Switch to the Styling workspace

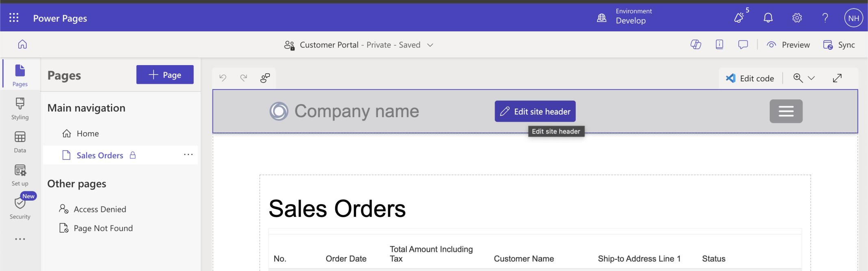pyautogui.click(x=20, y=109)
